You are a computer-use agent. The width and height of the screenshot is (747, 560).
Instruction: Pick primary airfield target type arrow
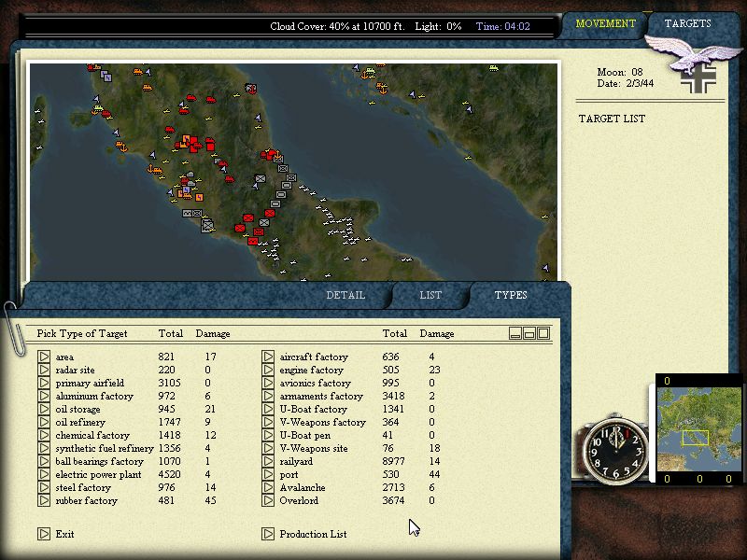pos(44,383)
